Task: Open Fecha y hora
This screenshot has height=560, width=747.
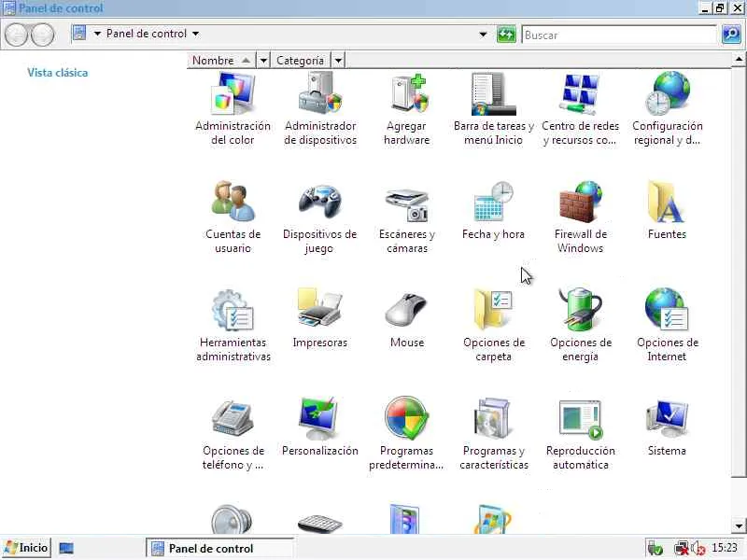Action: 494,211
